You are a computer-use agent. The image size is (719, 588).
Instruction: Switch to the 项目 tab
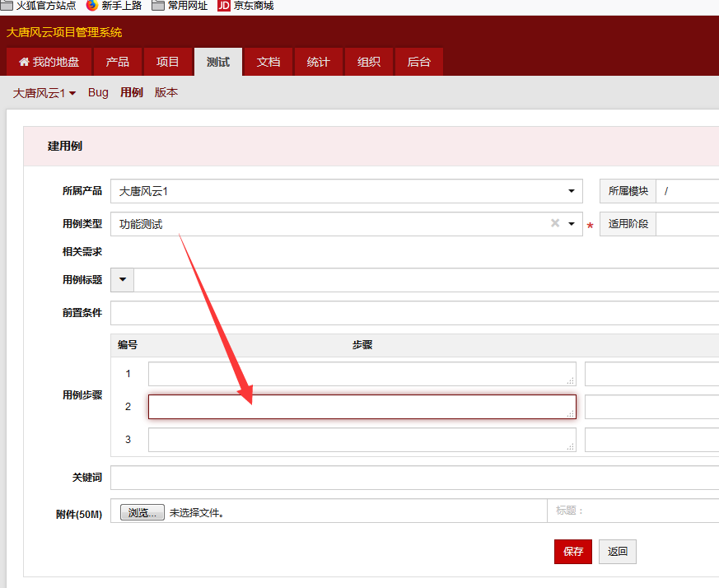(x=167, y=62)
